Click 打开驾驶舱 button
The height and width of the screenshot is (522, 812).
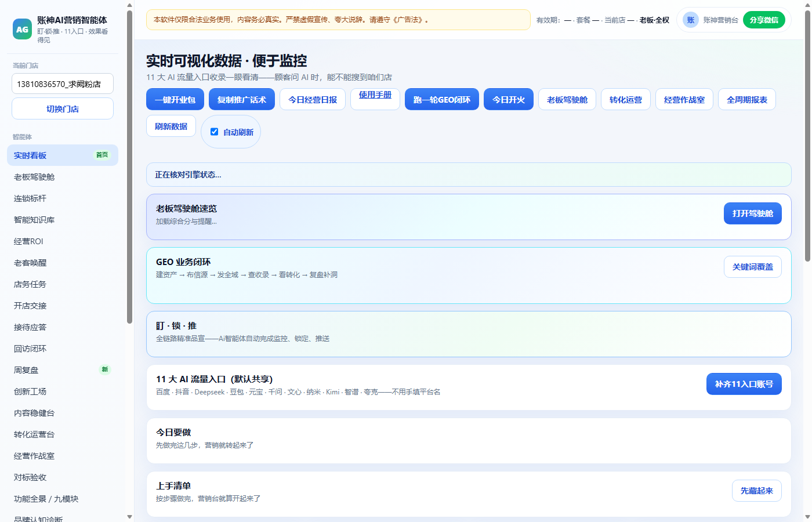tap(753, 213)
